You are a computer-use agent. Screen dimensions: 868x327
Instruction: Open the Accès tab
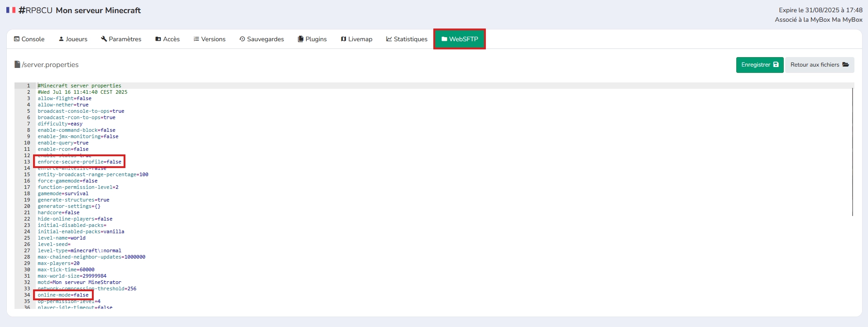pyautogui.click(x=168, y=39)
